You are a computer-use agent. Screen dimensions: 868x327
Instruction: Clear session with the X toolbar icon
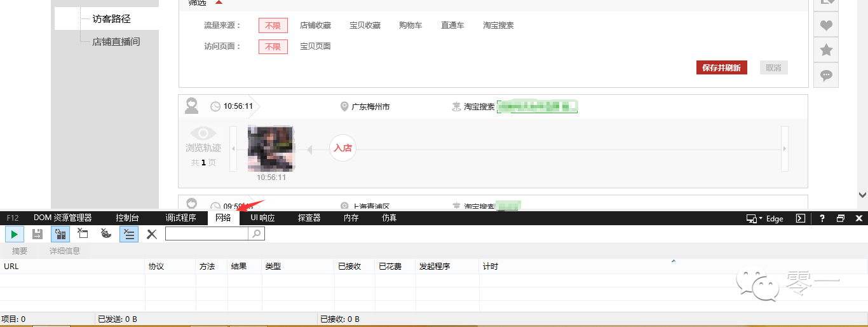(152, 234)
